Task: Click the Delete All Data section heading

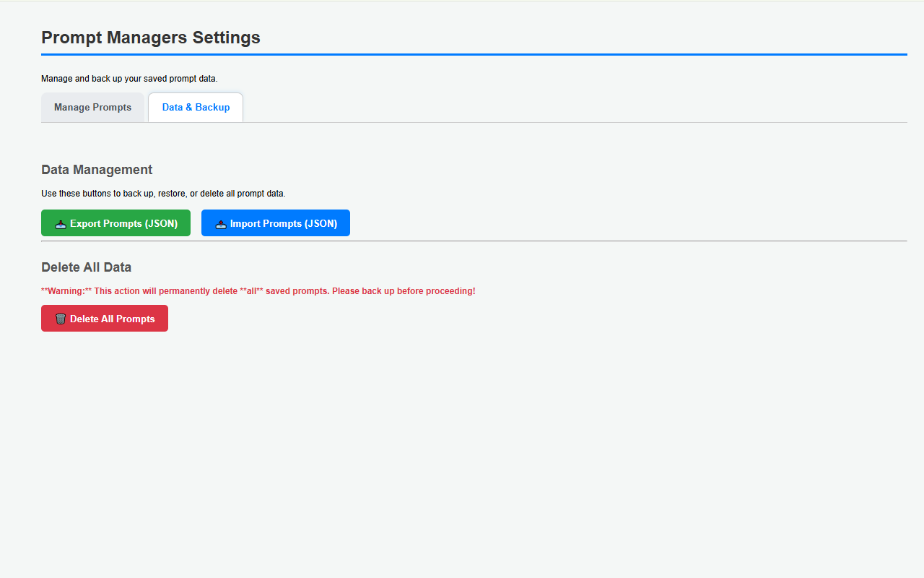Action: tap(86, 267)
